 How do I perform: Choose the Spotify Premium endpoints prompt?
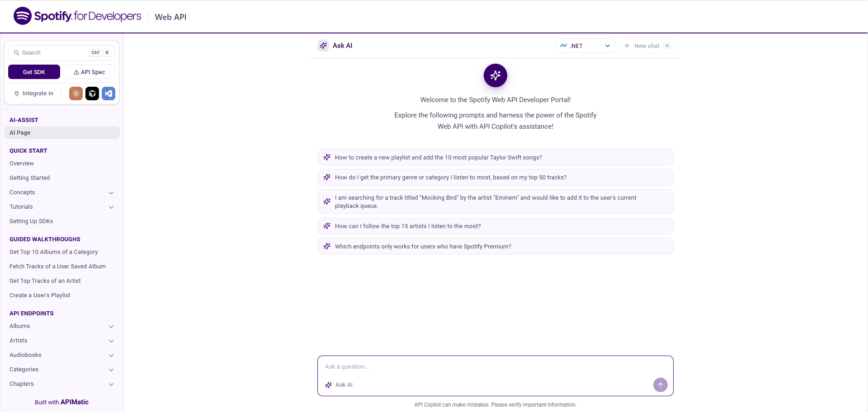coord(495,246)
